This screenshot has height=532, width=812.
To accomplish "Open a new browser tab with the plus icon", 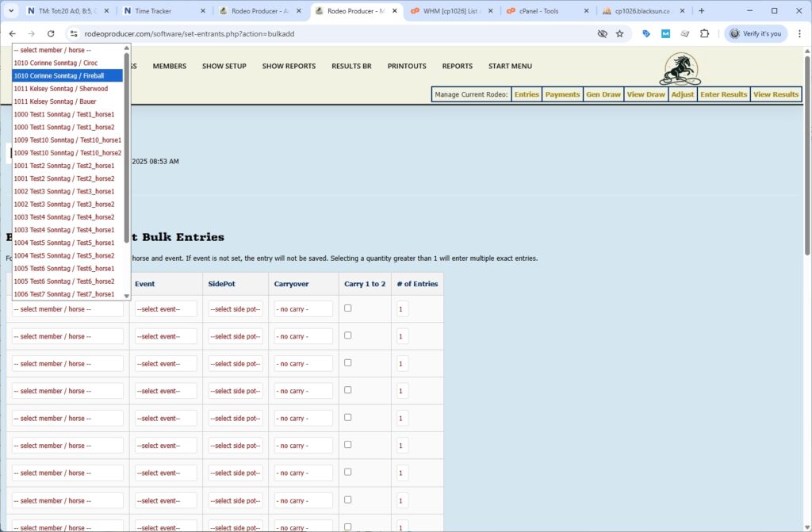I will tap(701, 11).
